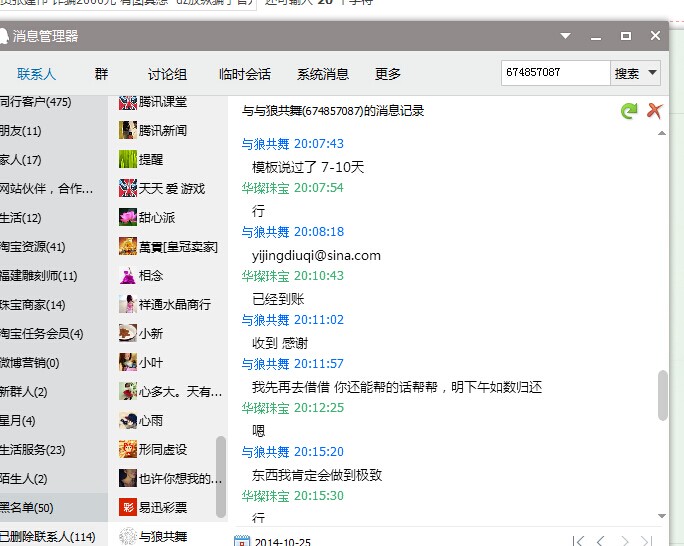The width and height of the screenshot is (684, 546).
Task: Click the search field containing 674857087
Action: (555, 73)
